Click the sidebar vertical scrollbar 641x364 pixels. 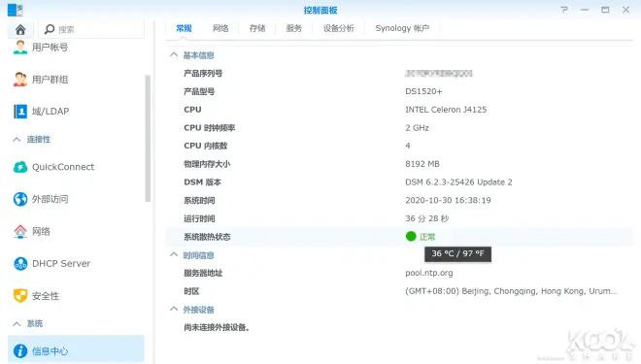(x=148, y=138)
